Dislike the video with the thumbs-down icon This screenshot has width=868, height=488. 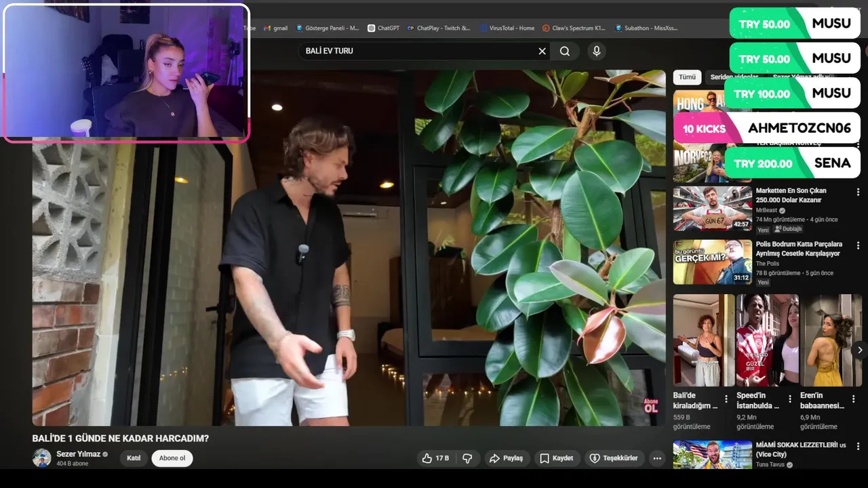click(x=467, y=458)
